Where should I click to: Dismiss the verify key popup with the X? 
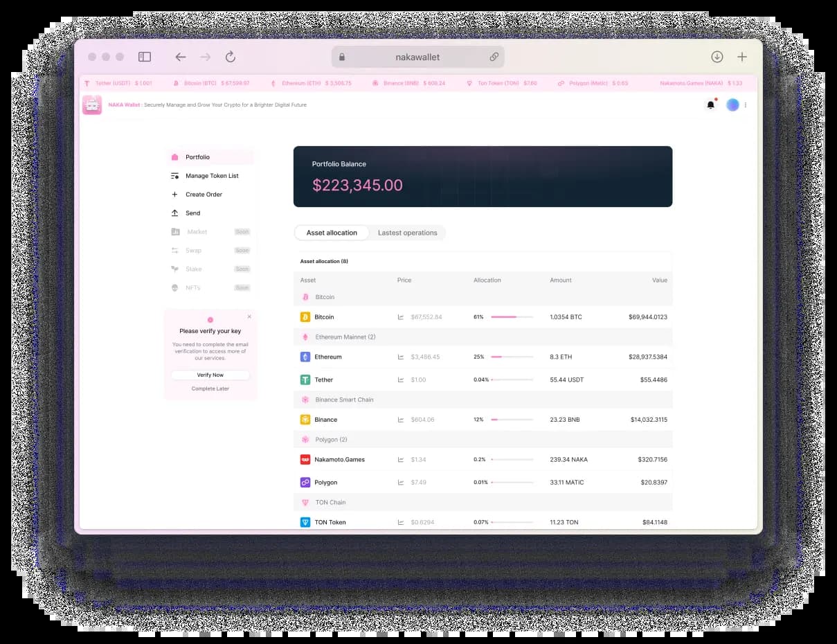click(249, 316)
